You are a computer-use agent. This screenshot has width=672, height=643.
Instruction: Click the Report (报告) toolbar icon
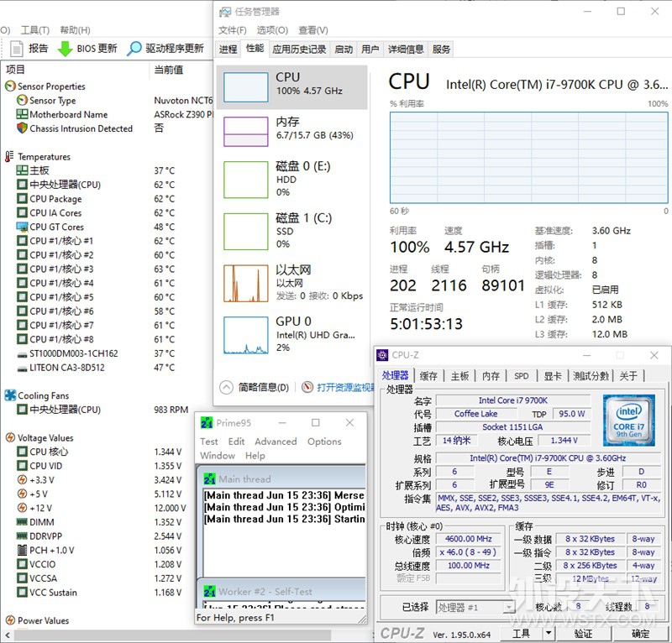coord(16,49)
